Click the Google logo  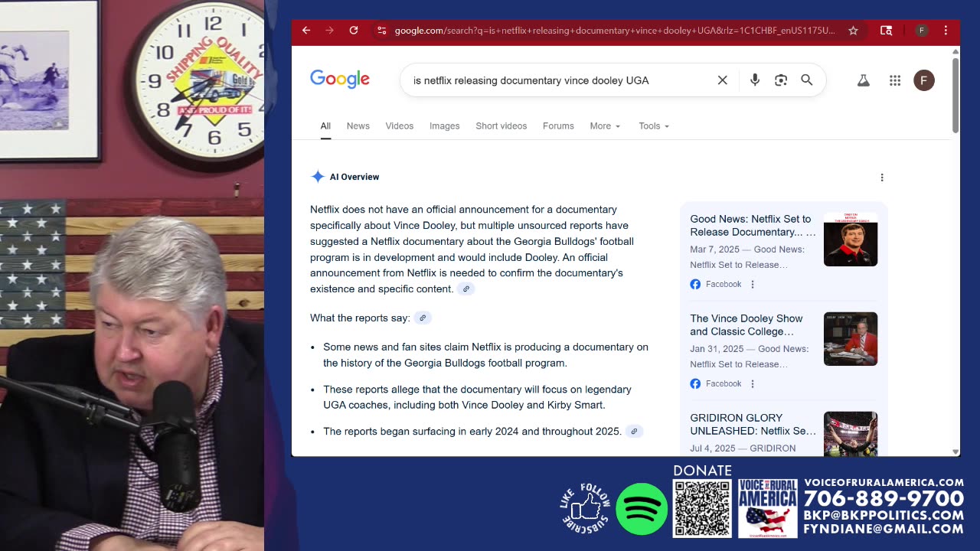pos(340,80)
